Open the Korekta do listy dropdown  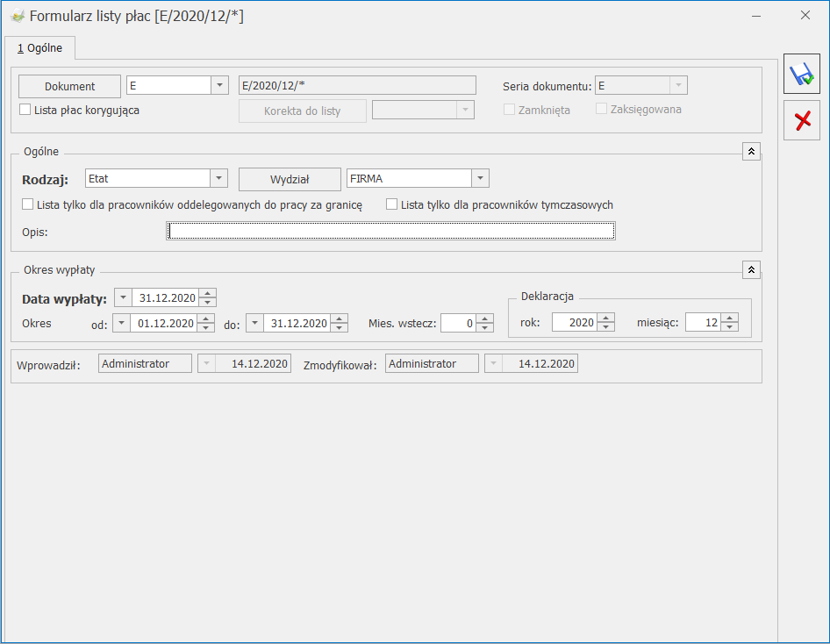tap(465, 110)
